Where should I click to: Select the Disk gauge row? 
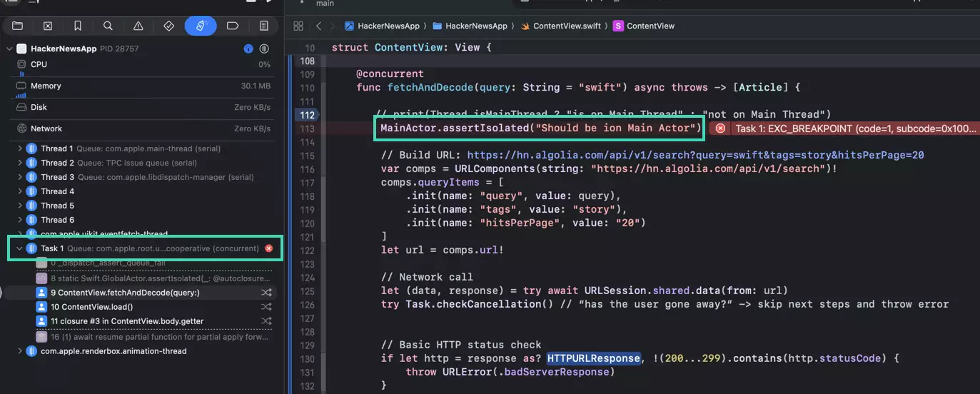coord(143,107)
